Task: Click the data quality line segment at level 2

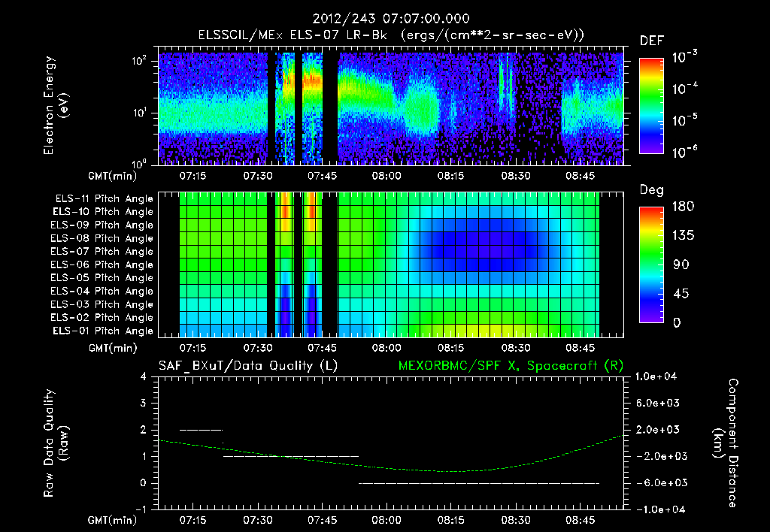Action: 202,430
